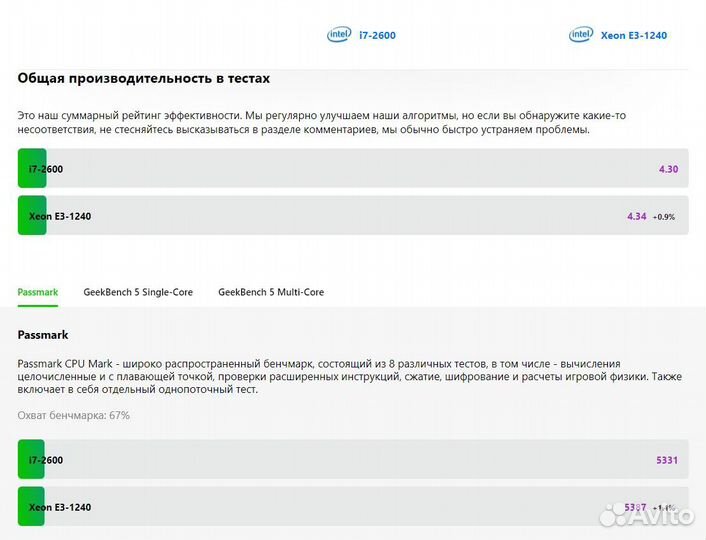Switch to the Passmark tab
This screenshot has width=706, height=540.
(38, 292)
